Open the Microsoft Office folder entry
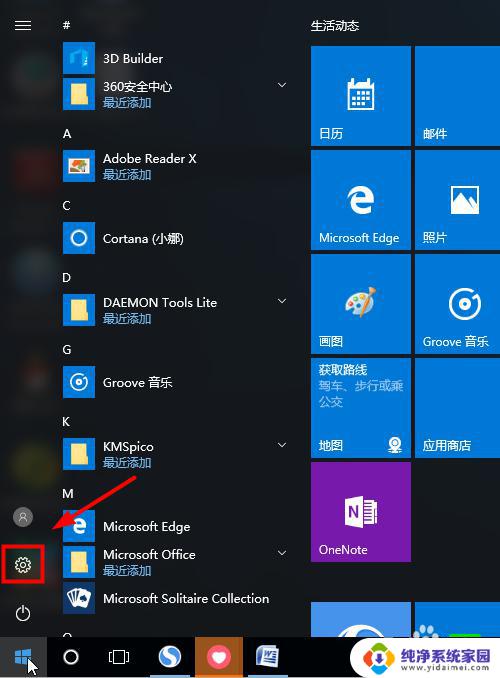Image resolution: width=500 pixels, height=678 pixels. tap(175, 562)
